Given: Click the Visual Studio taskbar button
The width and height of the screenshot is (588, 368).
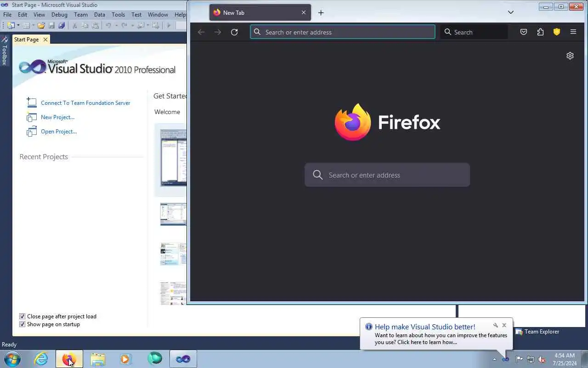Looking at the screenshot, I should click(183, 359).
